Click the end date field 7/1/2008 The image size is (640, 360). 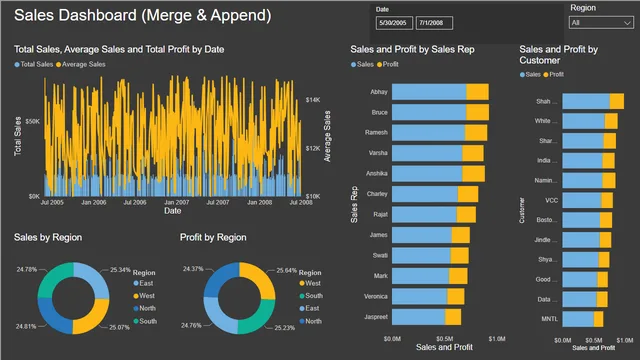tap(434, 23)
